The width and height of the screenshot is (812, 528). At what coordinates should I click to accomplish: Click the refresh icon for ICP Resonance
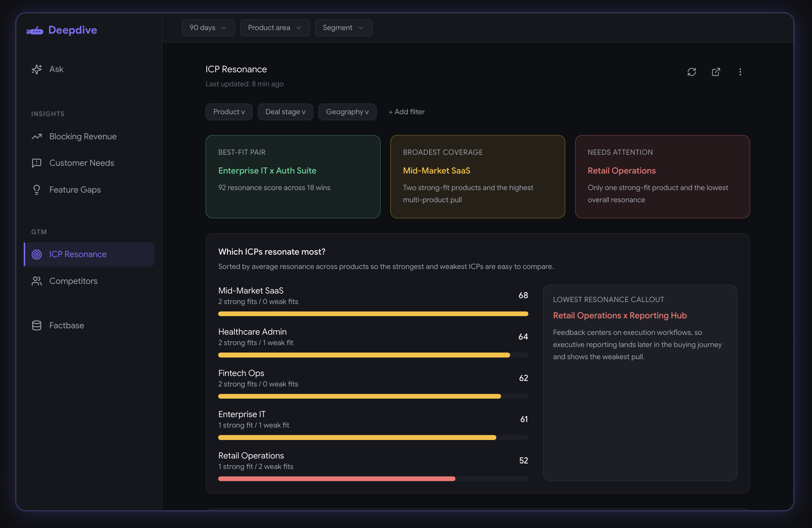point(691,72)
